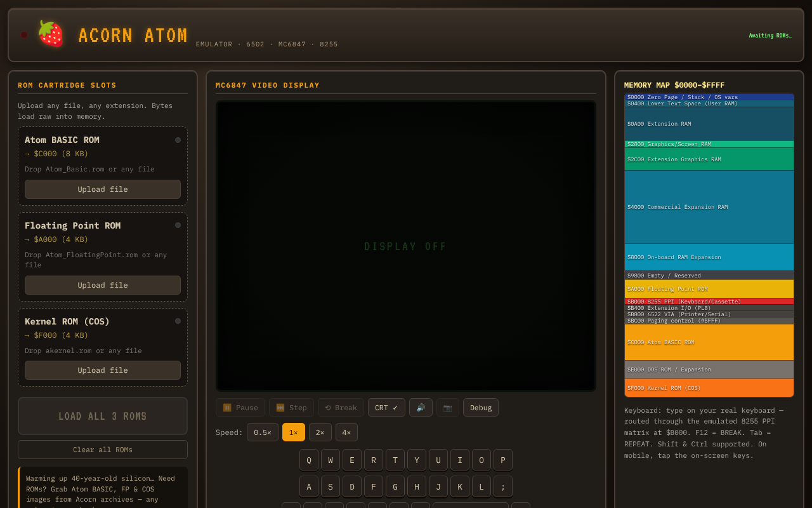Set speed to 2×
Viewport: 812px width, 508px height.
(320, 432)
